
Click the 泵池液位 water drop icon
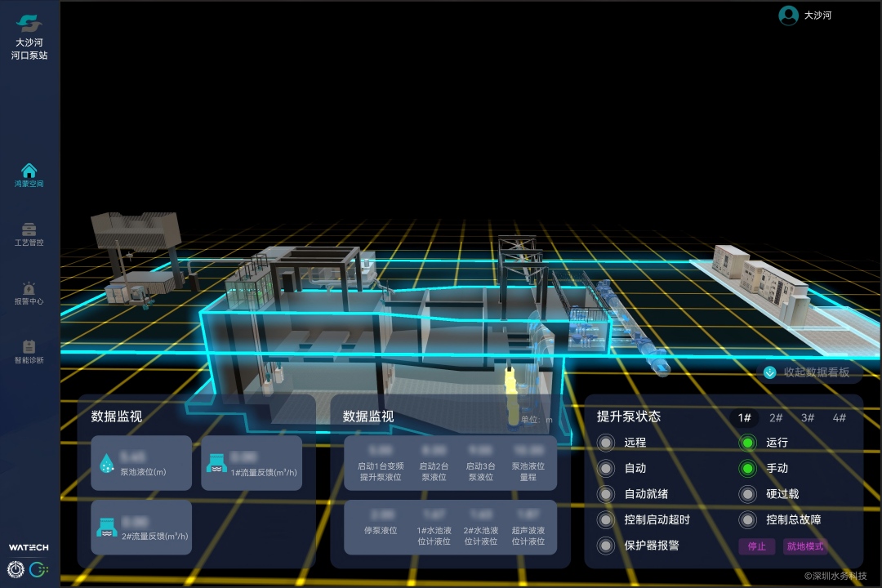(x=107, y=463)
